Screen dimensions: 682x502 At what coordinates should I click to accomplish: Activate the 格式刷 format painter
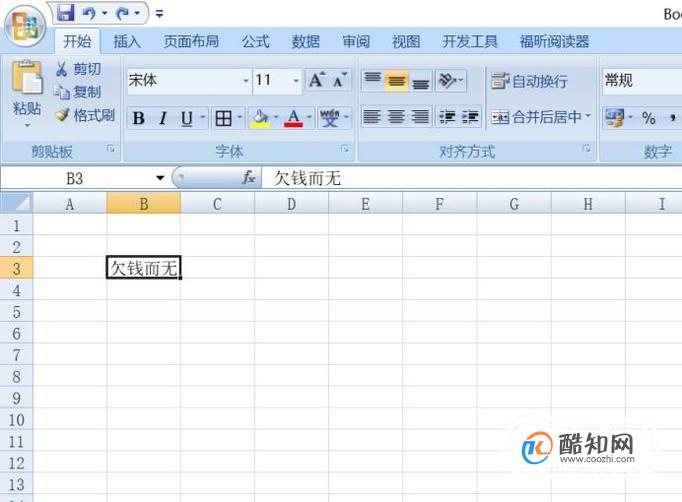point(85,115)
